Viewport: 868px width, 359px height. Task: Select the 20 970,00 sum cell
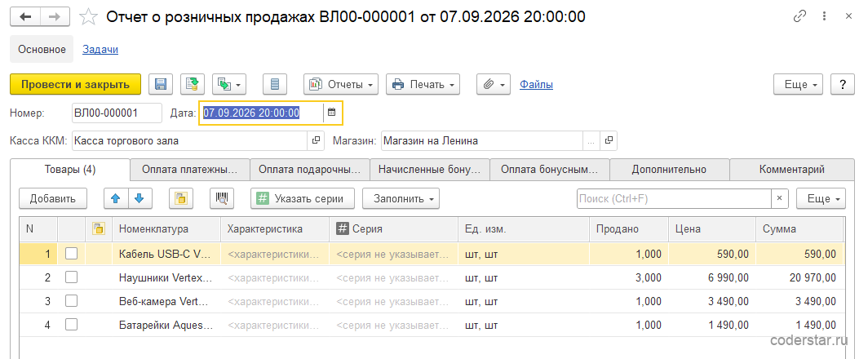coord(799,277)
